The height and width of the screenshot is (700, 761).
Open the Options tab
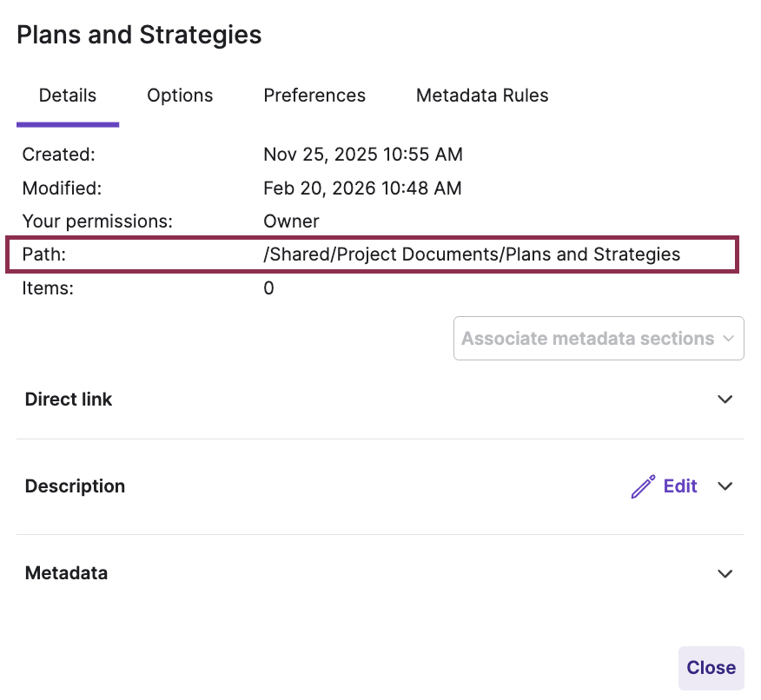180,96
